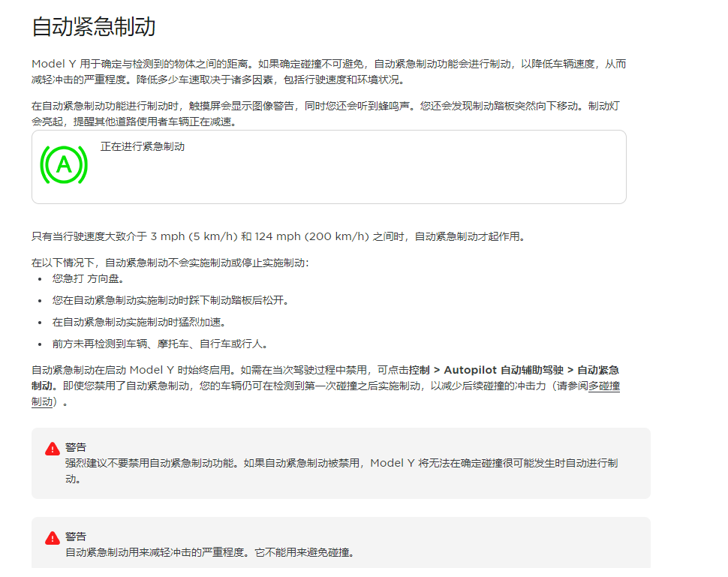Click the 警告 title in the first warning box
728x577 pixels.
pos(76,447)
